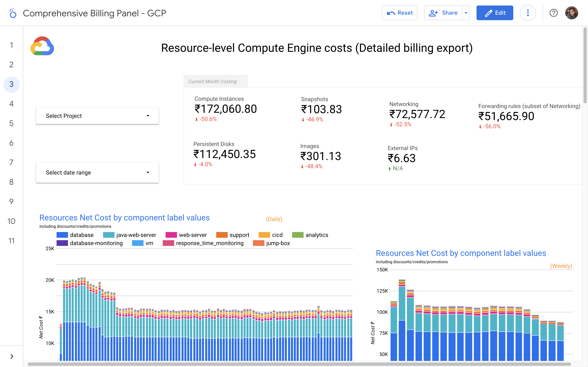Expand page navigation with bottom-left chevron

tap(12, 356)
